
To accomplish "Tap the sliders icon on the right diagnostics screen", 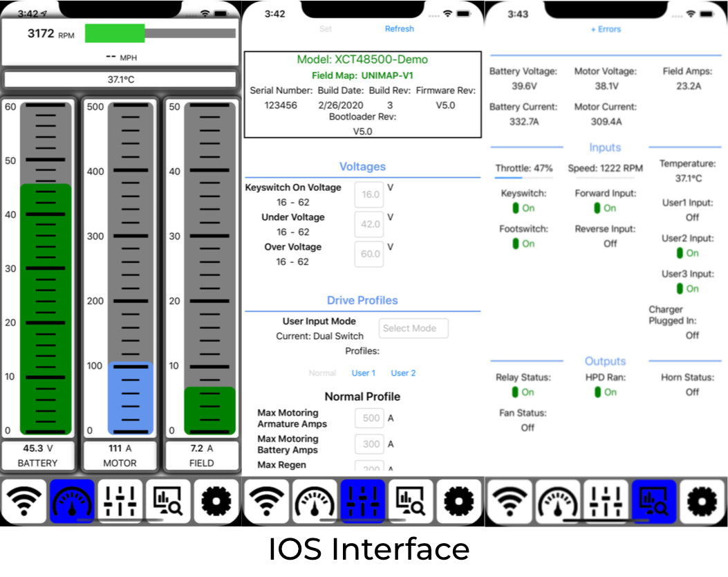I will click(606, 501).
